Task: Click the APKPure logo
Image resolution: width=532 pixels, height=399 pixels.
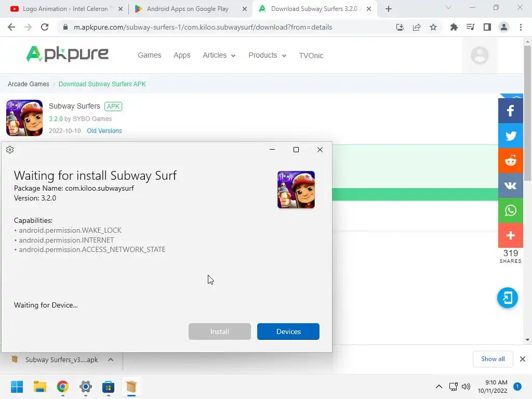Action: tap(67, 54)
